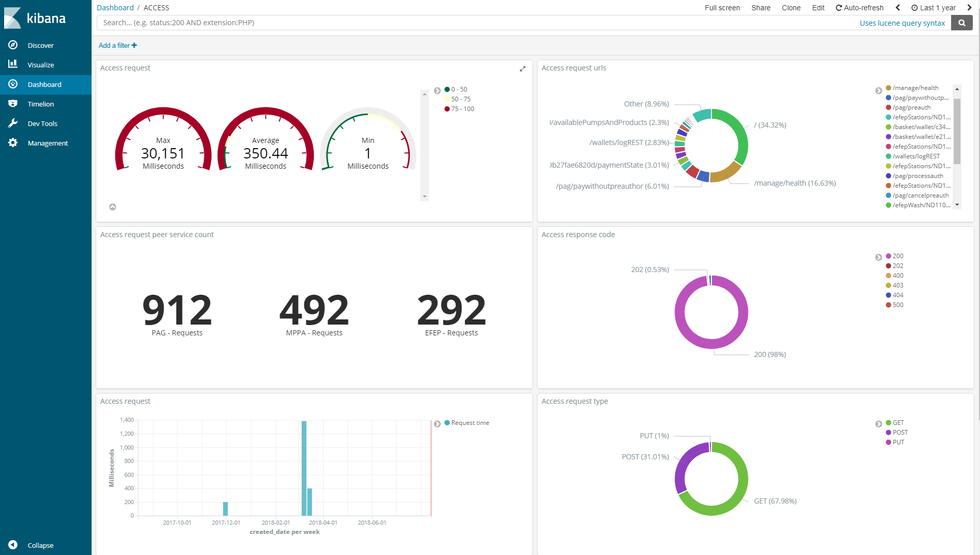This screenshot has width=980, height=555.
Task: Click the /pag/preauth legend entry
Action: [x=908, y=108]
